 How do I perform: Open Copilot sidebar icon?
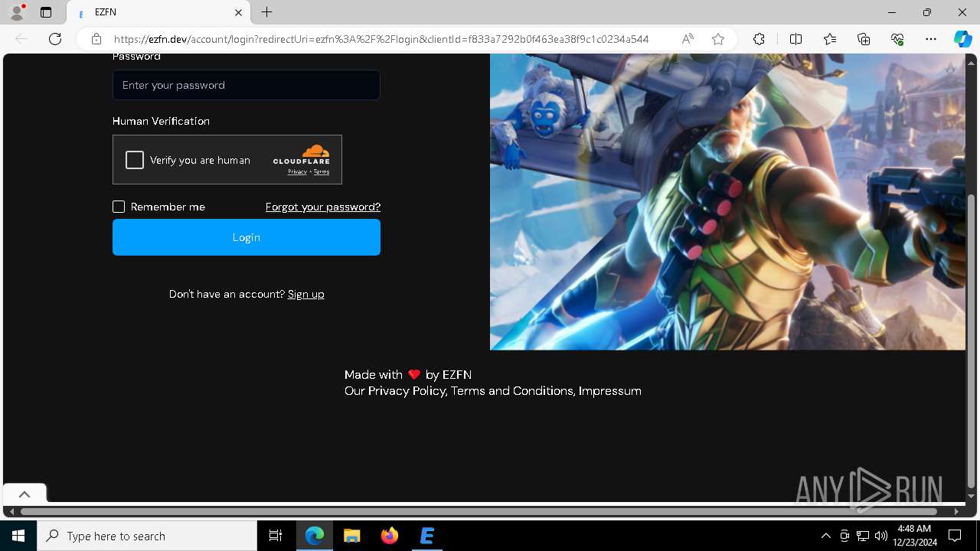coord(962,39)
